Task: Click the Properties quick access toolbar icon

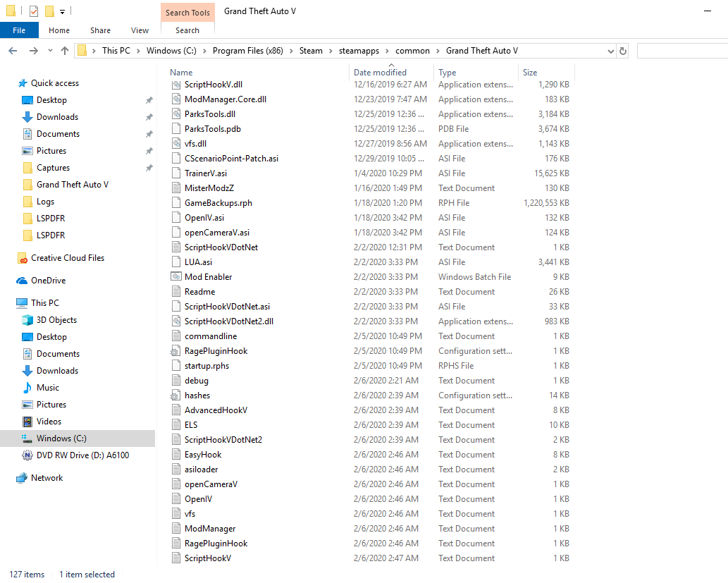Action: (x=33, y=11)
